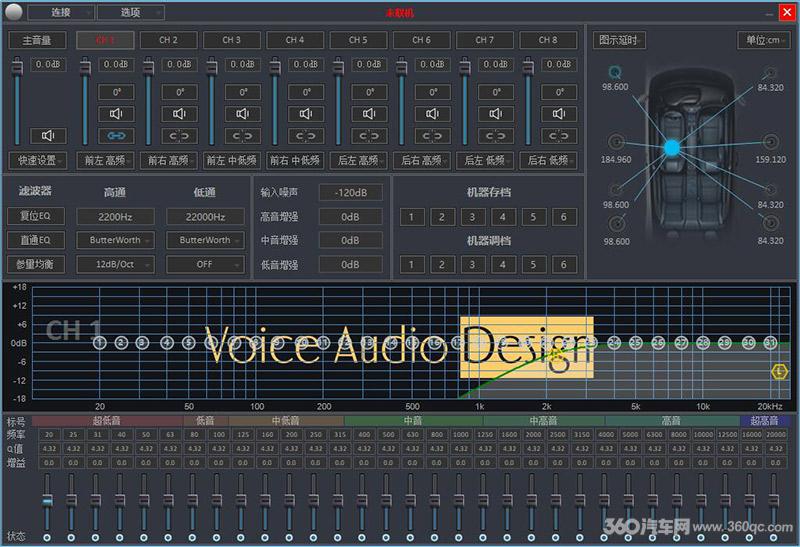Open the 后左 低频 channel type dropdown
This screenshot has width=800, height=547.
point(485,160)
